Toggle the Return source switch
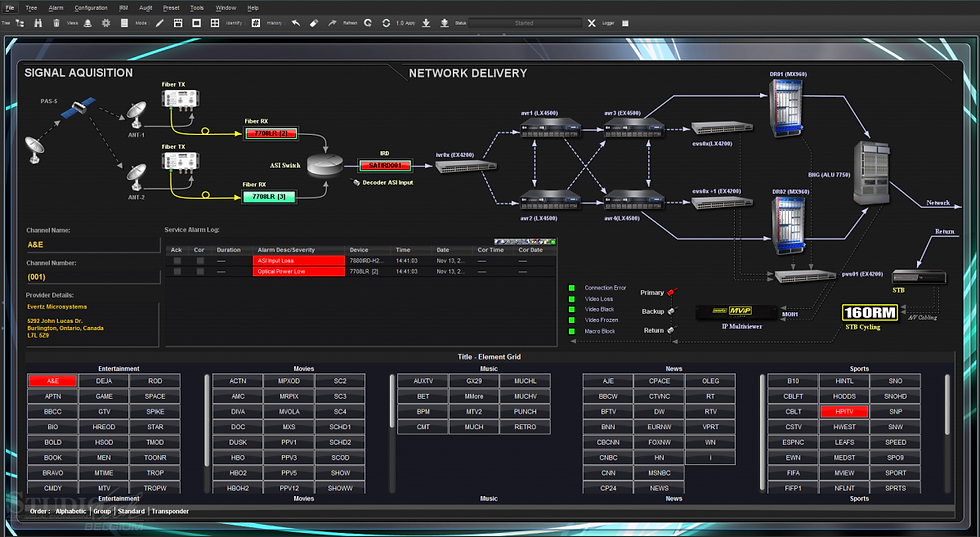The height and width of the screenshot is (537, 980). (x=671, y=330)
